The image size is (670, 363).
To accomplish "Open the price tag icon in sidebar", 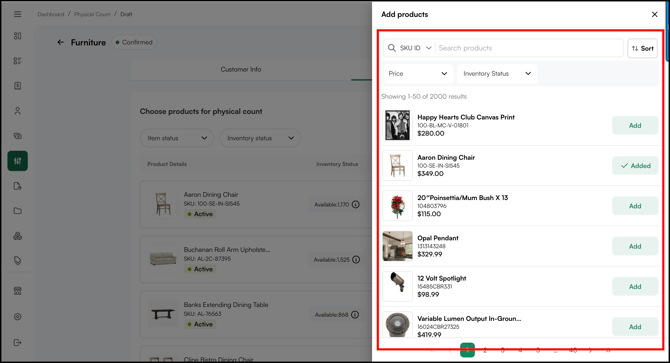I will click(18, 261).
